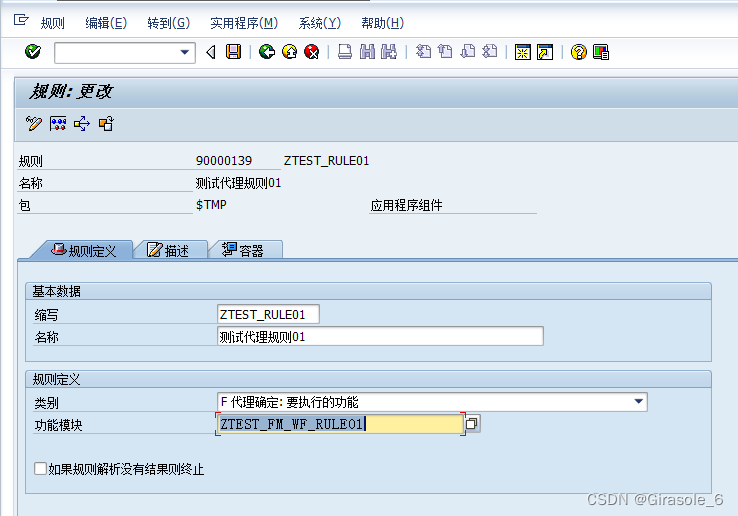Viewport: 738px width, 516px height.
Task: Click the red Cancel icon
Action: [x=312, y=52]
